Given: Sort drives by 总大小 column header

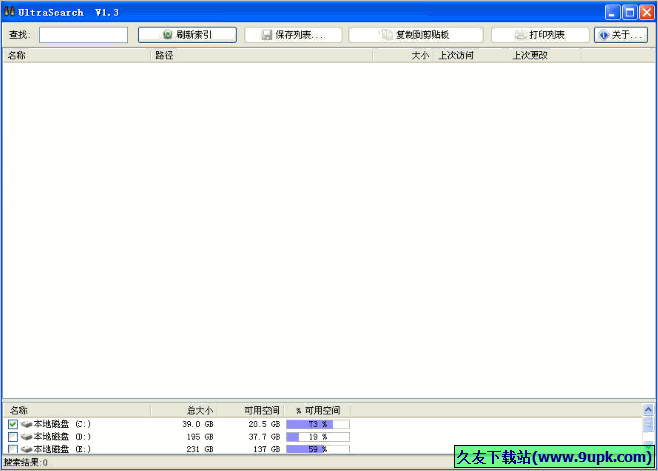Looking at the screenshot, I should [x=184, y=410].
